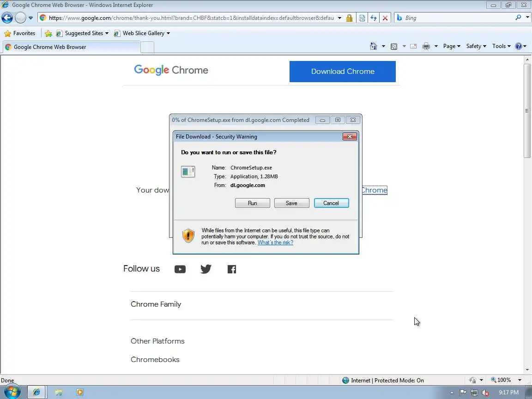Click the Print icon
Screen dimensions: 532x399
point(426,47)
